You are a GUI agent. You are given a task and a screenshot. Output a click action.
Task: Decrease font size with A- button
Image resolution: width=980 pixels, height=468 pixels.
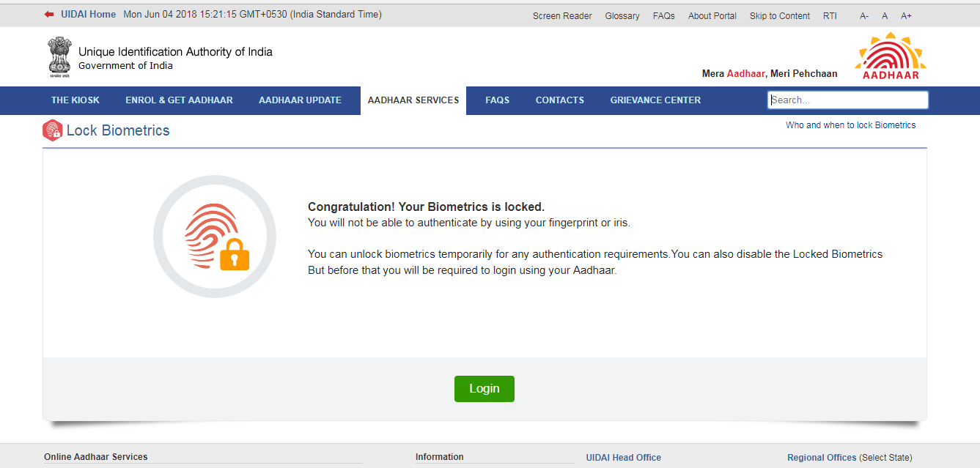[x=864, y=16]
